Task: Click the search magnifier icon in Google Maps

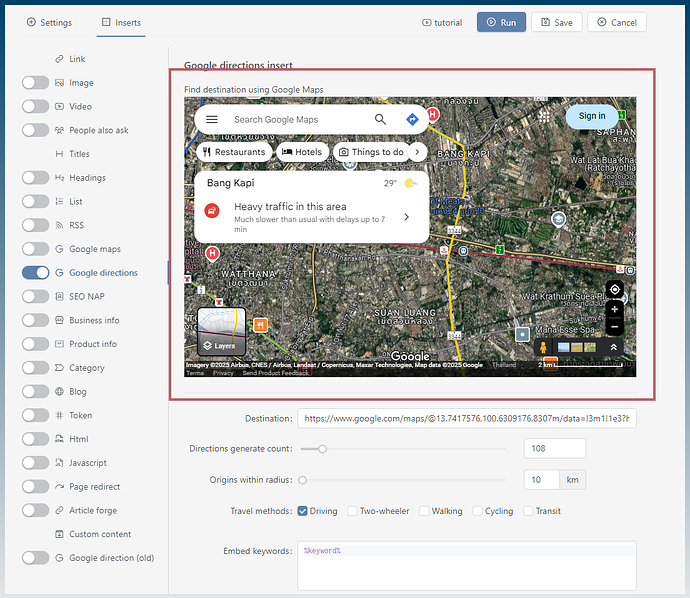Action: click(x=380, y=119)
